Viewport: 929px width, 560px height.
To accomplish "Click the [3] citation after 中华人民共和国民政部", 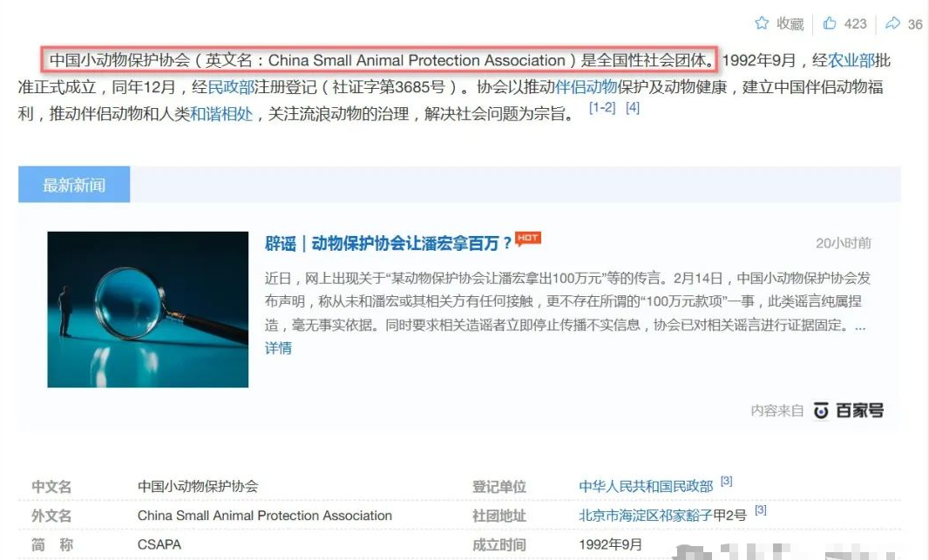I will 726,482.
